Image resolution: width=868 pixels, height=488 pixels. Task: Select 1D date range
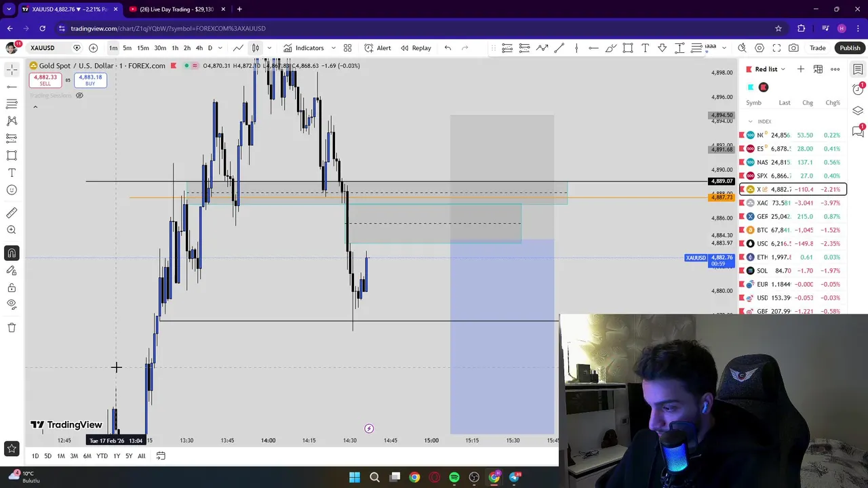pos(35,456)
